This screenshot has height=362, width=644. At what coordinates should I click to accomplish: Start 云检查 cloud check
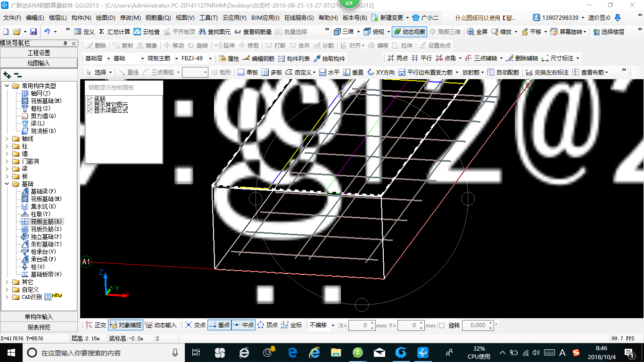click(147, 32)
